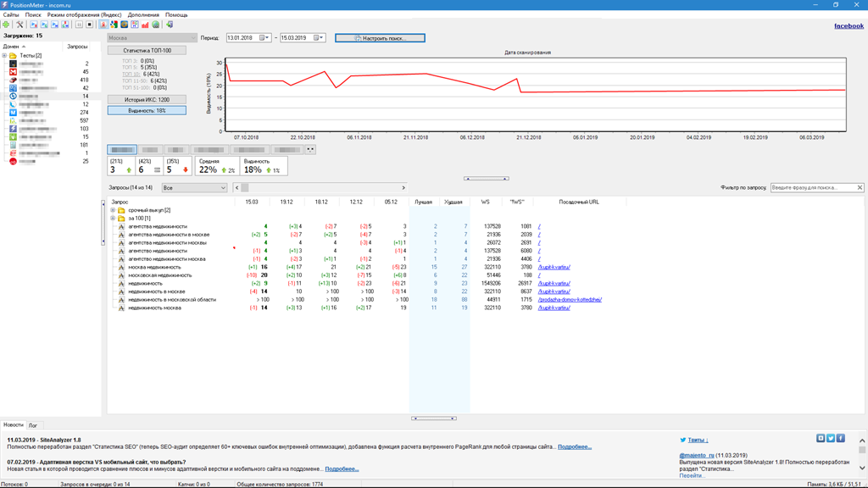
Task: Expand the срочный выкуп [2] query group
Action: click(x=113, y=210)
